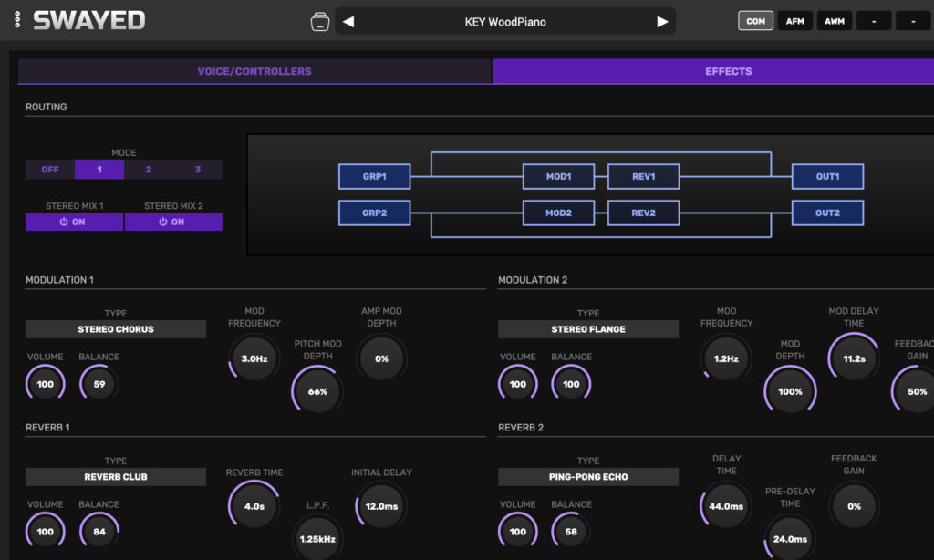
Task: Click the KEY WoodPiano preset name
Action: click(505, 21)
